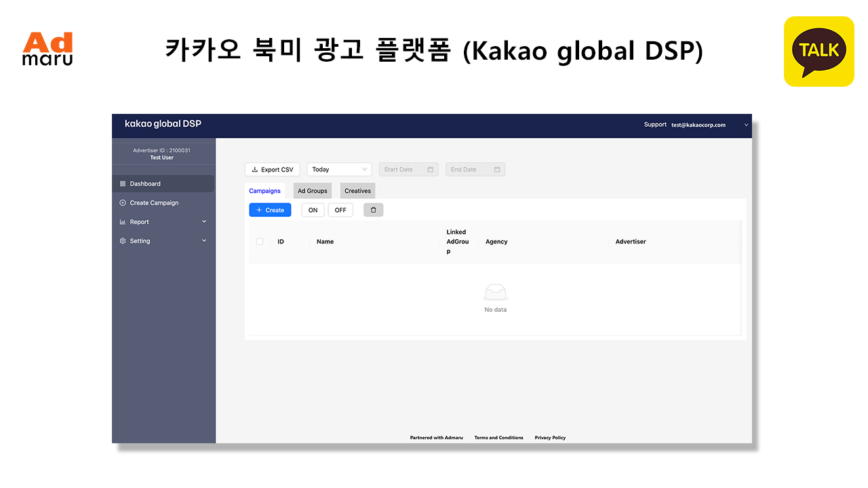This screenshot has height=488, width=868.
Task: Open the account dropdown arrow in header
Action: [x=747, y=125]
